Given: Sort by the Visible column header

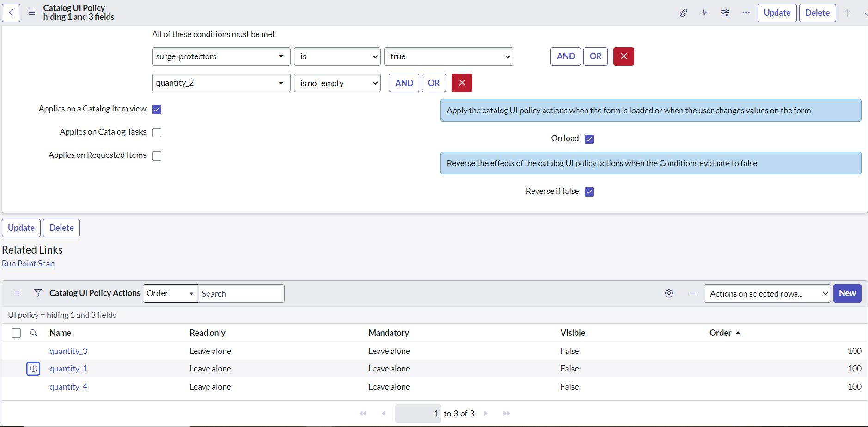Looking at the screenshot, I should coord(573,333).
